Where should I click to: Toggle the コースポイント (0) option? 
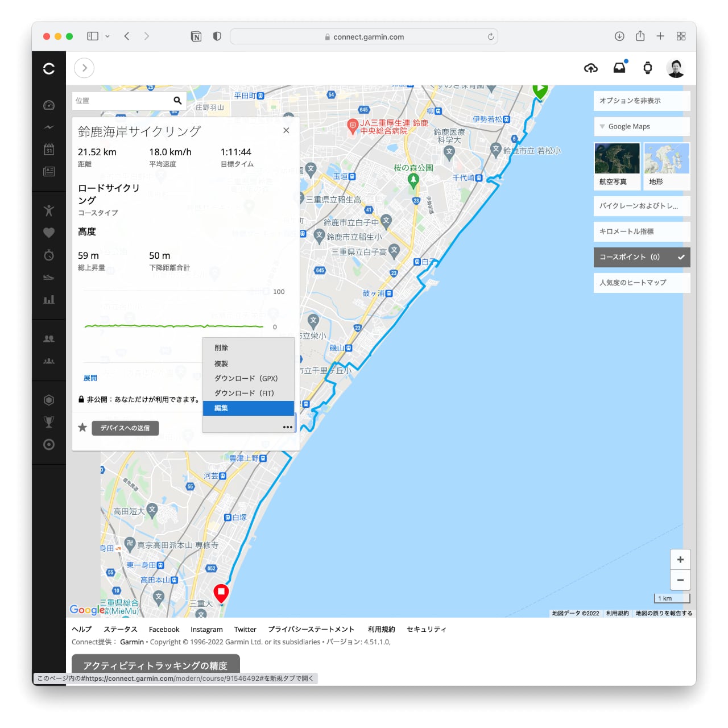[642, 257]
